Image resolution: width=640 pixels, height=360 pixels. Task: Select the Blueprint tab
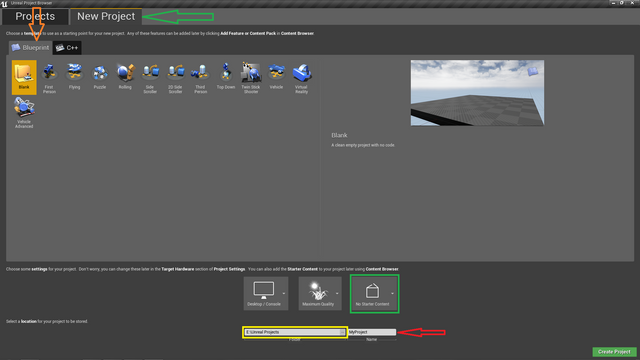pos(31,48)
